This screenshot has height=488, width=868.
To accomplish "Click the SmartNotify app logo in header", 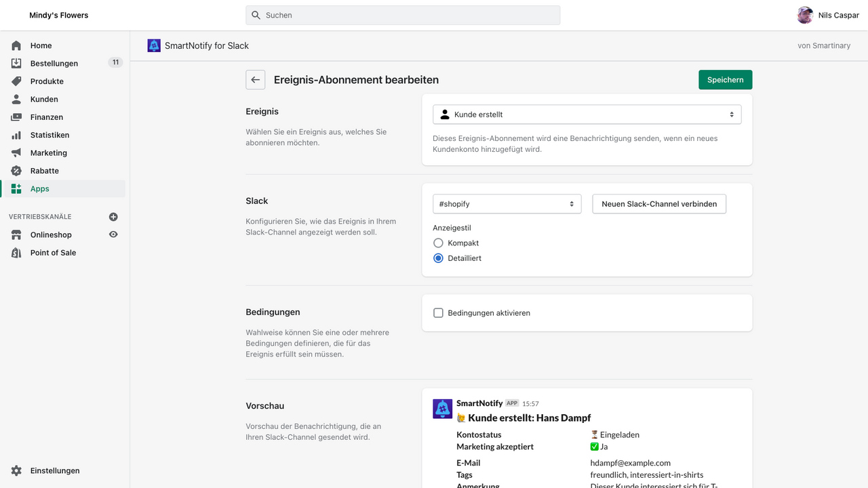I will tap(154, 45).
